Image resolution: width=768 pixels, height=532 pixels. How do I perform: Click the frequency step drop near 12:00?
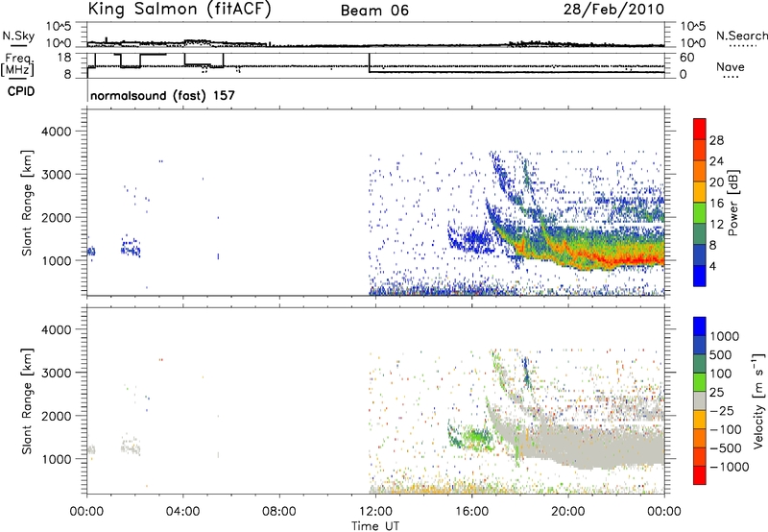(370, 63)
